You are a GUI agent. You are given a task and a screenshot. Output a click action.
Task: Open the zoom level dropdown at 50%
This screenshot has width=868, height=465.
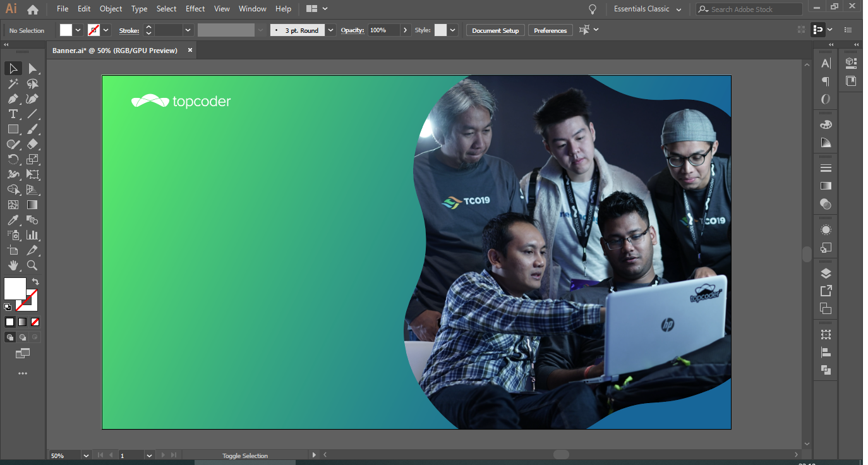click(86, 456)
